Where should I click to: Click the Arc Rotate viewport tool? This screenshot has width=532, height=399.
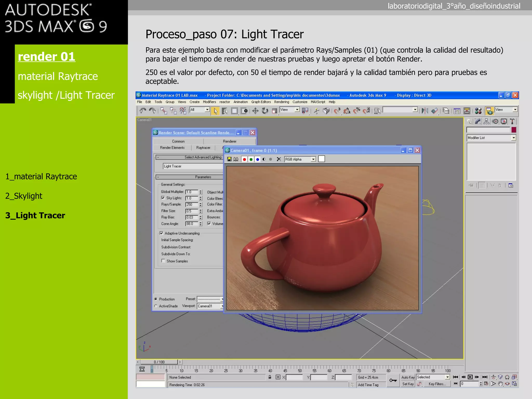click(x=507, y=384)
